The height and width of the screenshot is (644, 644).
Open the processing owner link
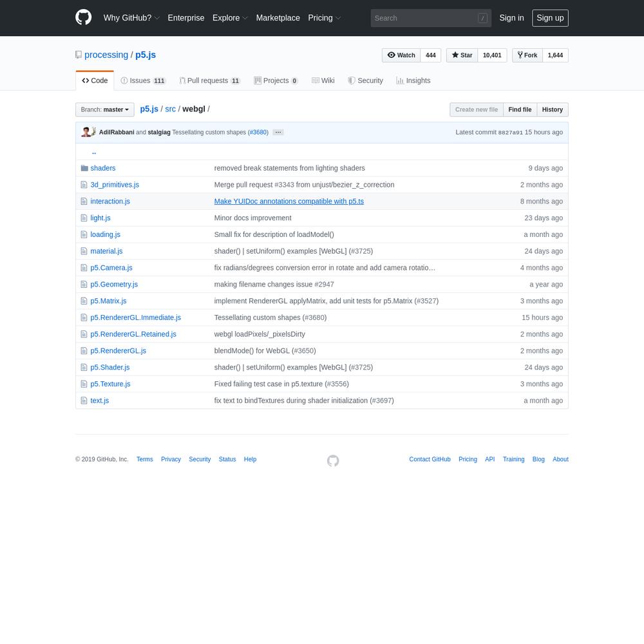pos(106,55)
